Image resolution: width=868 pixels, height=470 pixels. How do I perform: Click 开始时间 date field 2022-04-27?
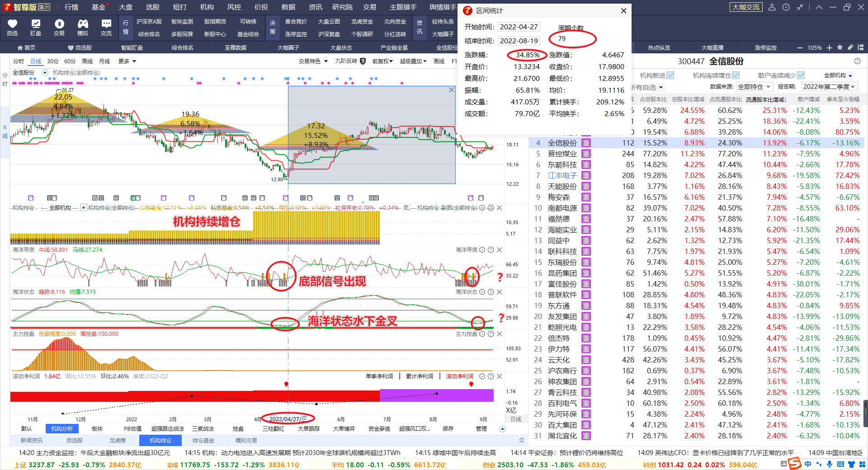pyautogui.click(x=519, y=27)
